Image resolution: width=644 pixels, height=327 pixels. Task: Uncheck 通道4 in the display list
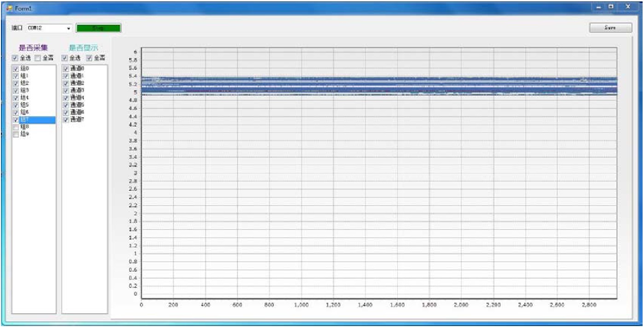[x=66, y=98]
